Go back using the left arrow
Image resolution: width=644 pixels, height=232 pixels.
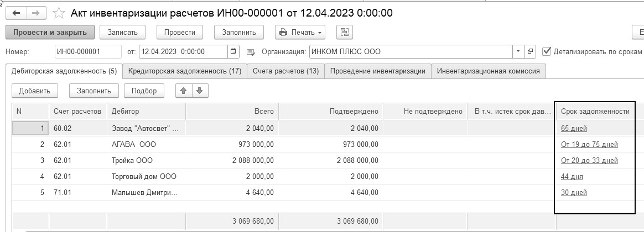coord(15,13)
